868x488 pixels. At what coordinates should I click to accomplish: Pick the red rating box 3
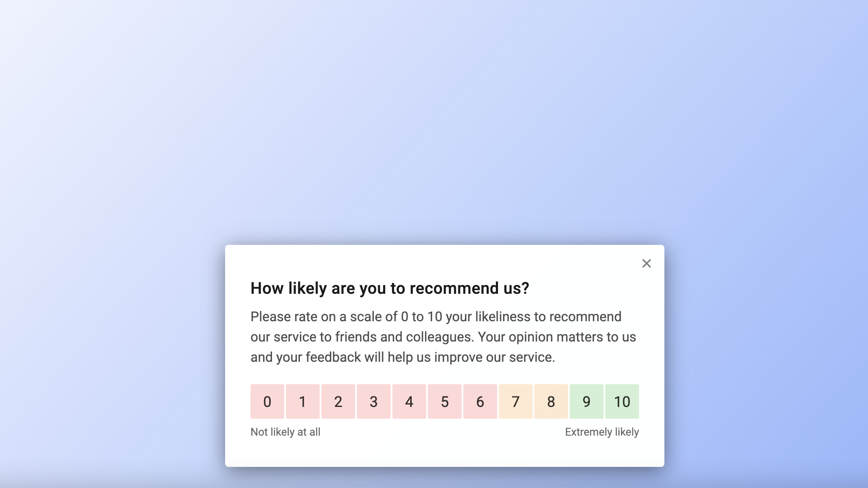pyautogui.click(x=374, y=401)
